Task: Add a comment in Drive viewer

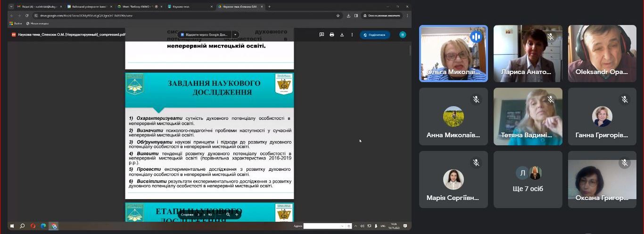Action: tap(322, 34)
